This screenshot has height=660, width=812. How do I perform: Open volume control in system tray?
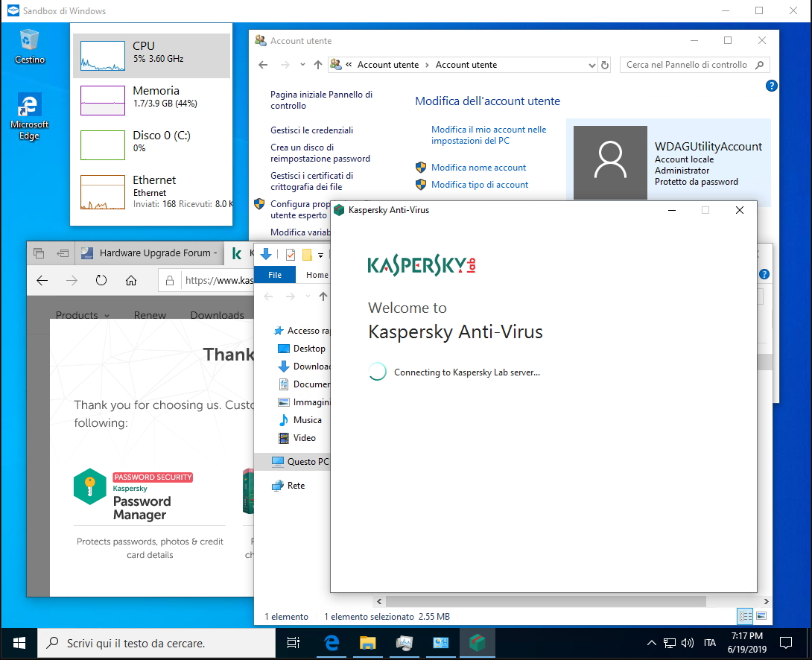(687, 644)
